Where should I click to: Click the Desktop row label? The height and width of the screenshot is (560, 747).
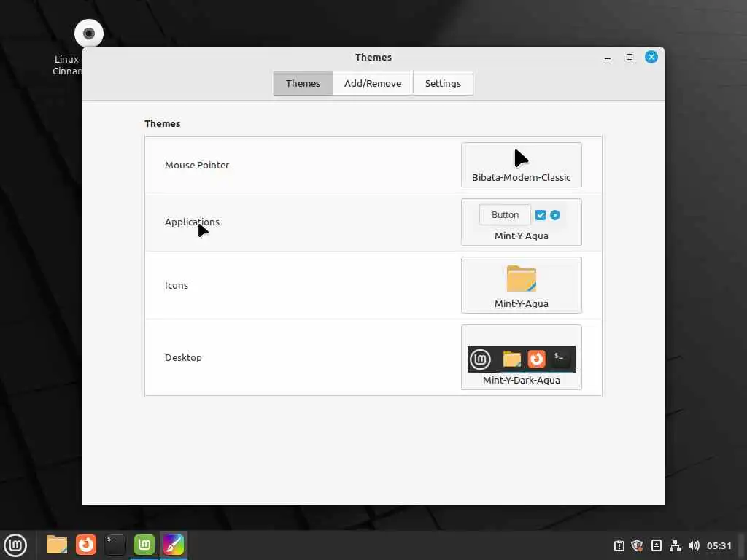(x=183, y=357)
